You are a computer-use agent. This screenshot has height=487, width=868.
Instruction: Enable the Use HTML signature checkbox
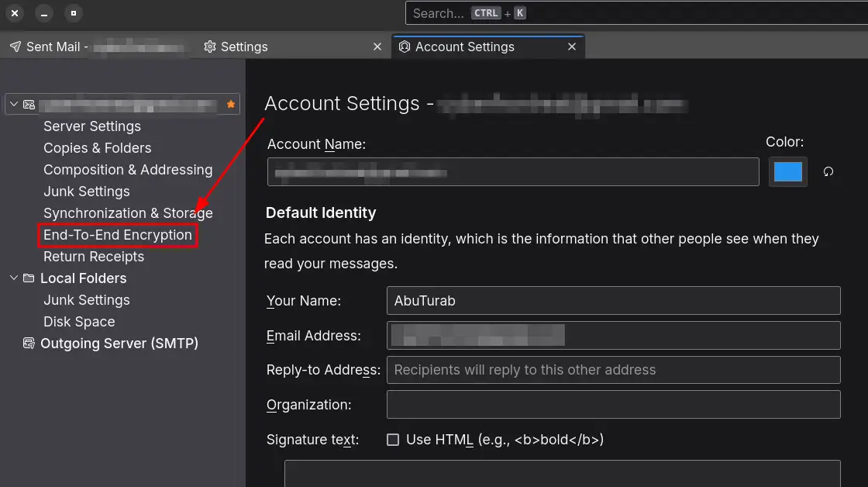[x=393, y=440]
